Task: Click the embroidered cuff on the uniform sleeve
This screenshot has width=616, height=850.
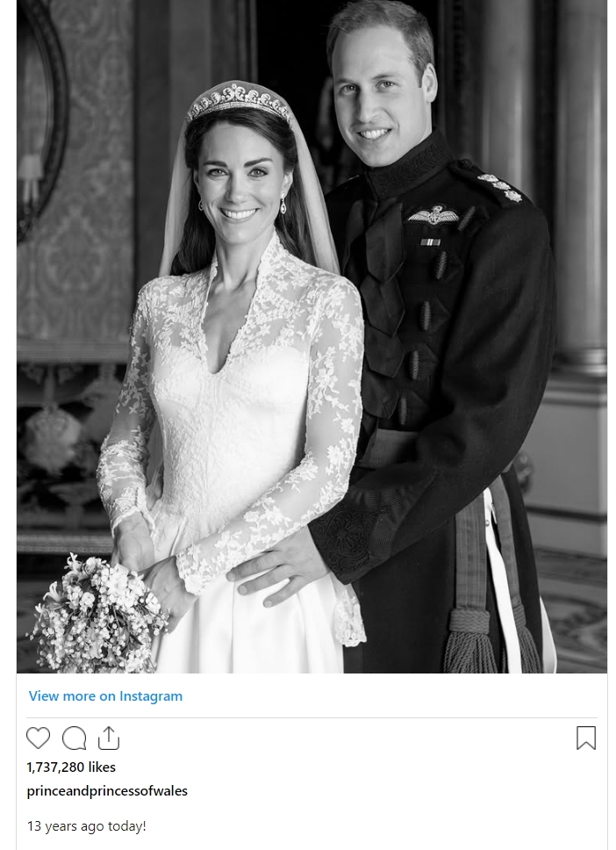Action: tap(347, 537)
